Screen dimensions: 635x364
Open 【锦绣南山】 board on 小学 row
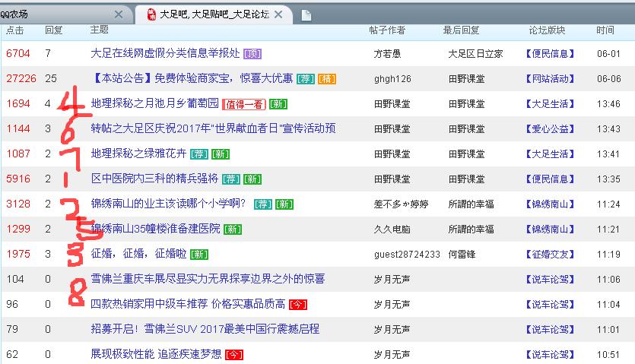tap(550, 204)
